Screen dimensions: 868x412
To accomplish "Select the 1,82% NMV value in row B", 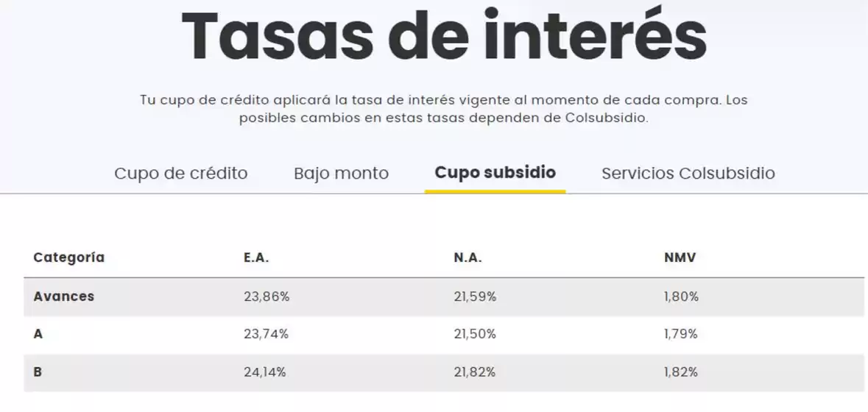I will [x=681, y=372].
